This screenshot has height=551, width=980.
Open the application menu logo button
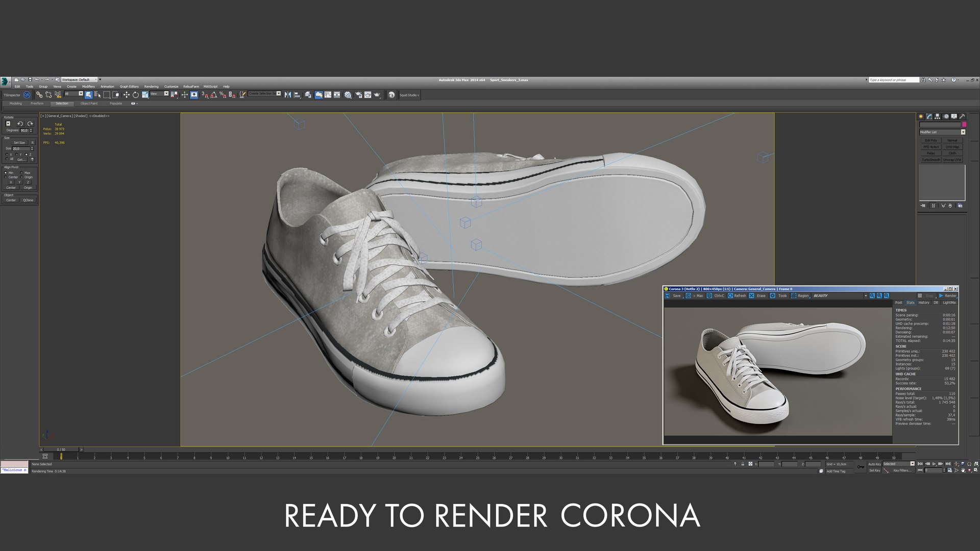[x=5, y=81]
